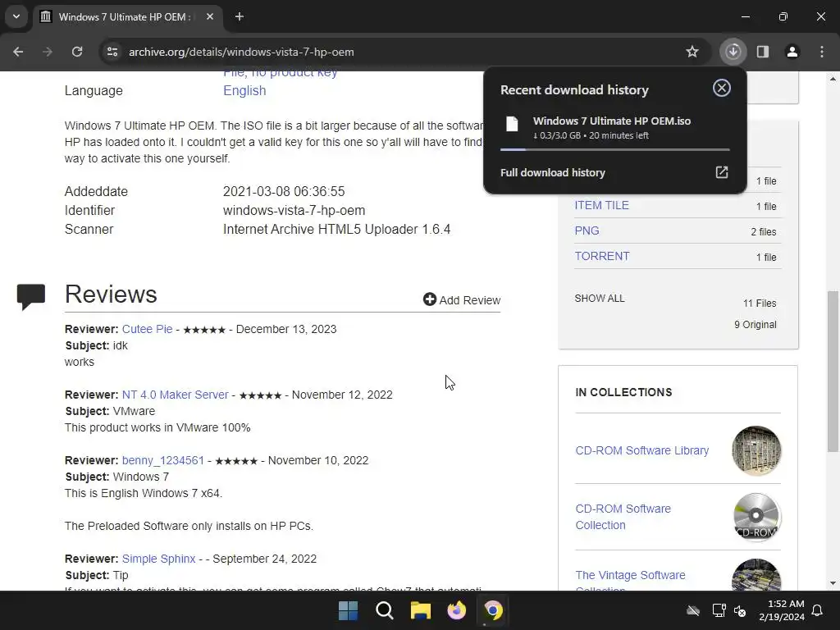Screen dimensions: 840x630
Task: Open the Chrome three-dot menu
Action: pos(822,52)
